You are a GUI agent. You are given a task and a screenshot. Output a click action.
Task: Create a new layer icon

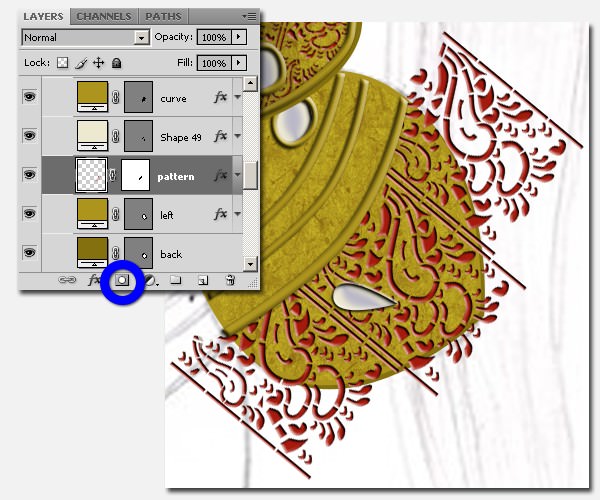(x=203, y=281)
